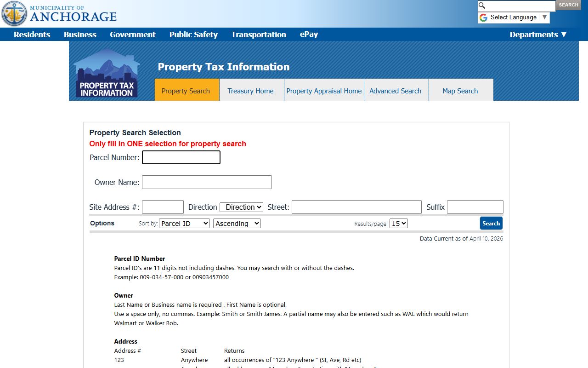
Task: Focus the top site search box
Action: click(x=517, y=6)
